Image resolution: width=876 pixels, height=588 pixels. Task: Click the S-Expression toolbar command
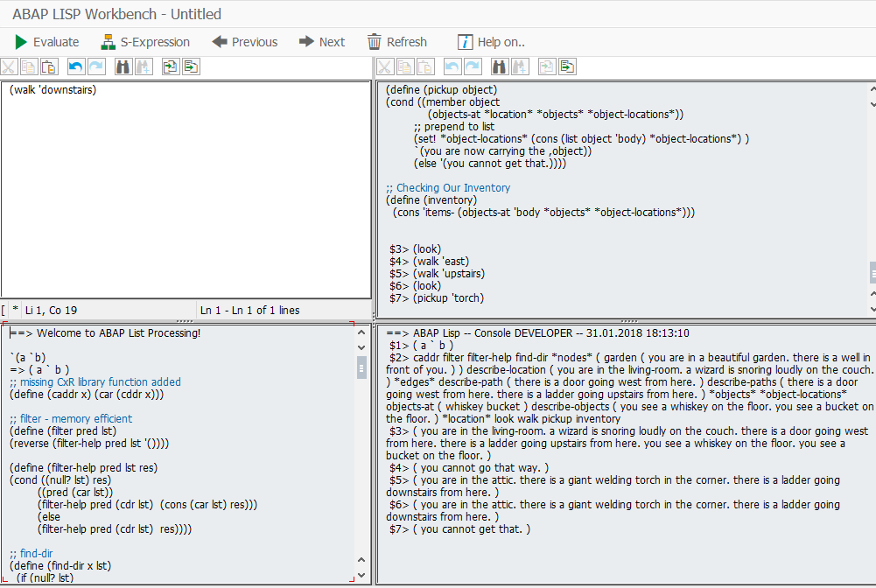(x=145, y=41)
